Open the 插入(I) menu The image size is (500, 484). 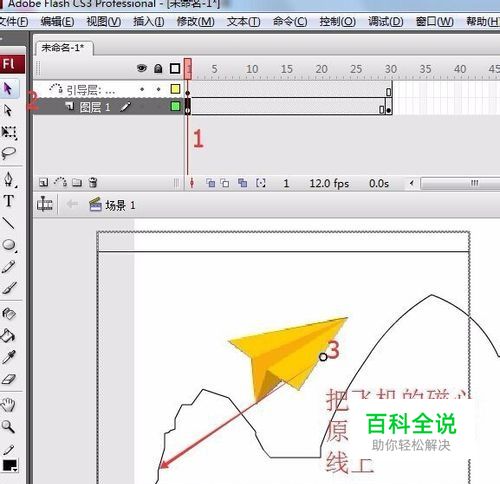[149, 22]
